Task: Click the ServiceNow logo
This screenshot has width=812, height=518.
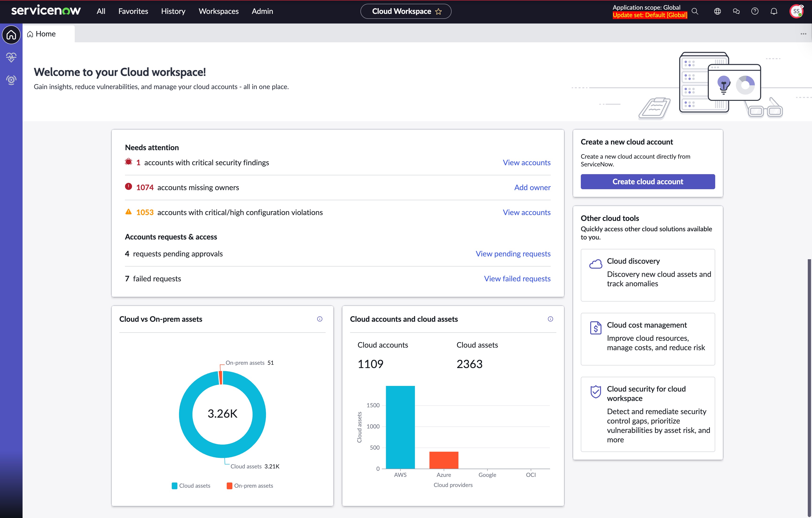Action: point(46,11)
